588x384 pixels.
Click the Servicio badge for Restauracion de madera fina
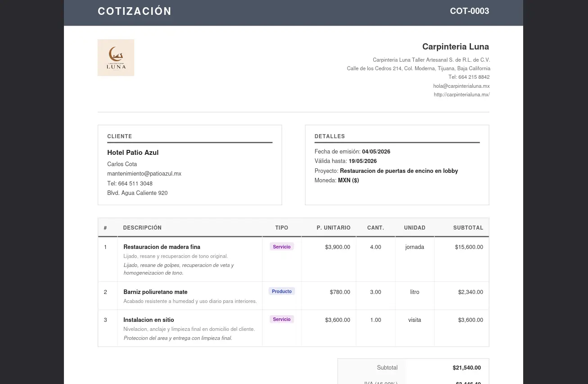point(282,247)
